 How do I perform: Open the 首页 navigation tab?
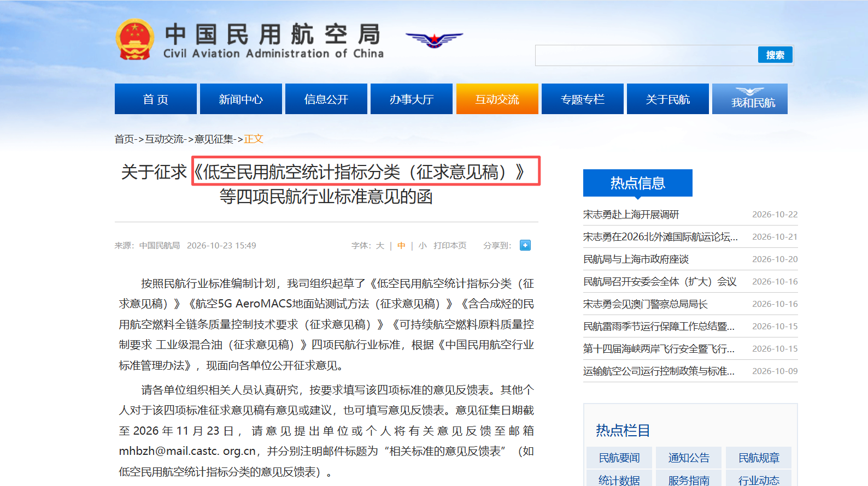pyautogui.click(x=156, y=99)
